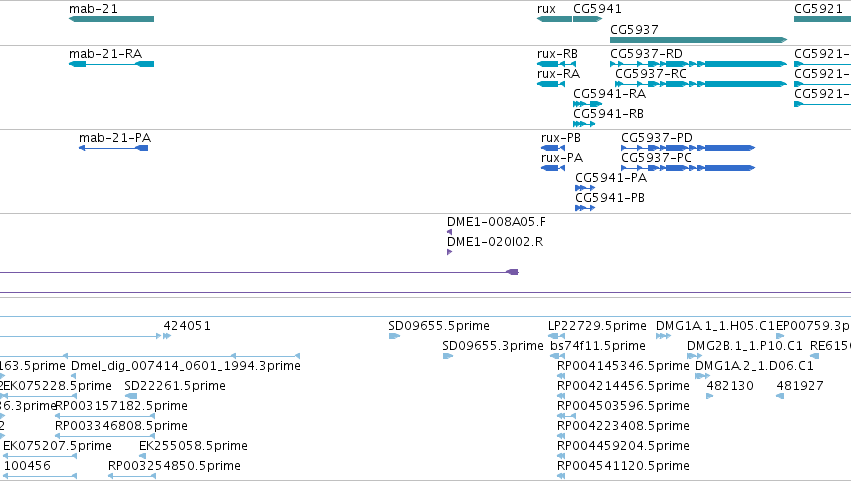The image size is (851, 481).
Task: Select the SD09655.3prime EST label
Action: tap(493, 346)
